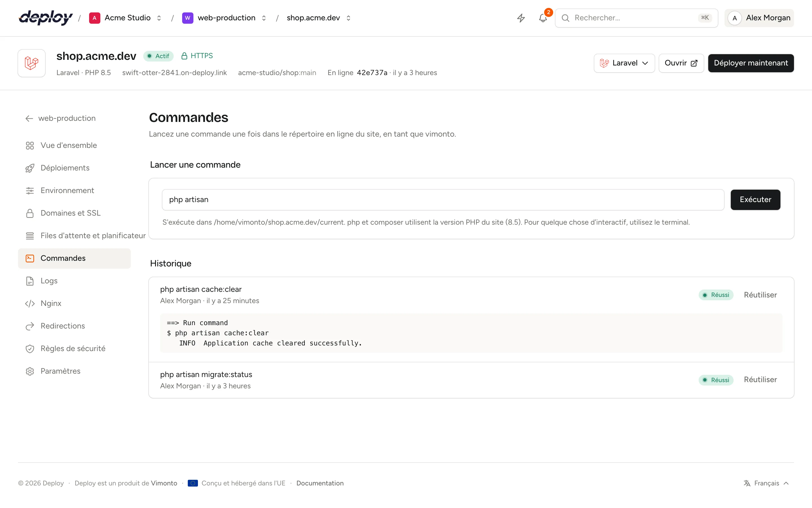This screenshot has height=508, width=812.
Task: Open the Français language selector
Action: (x=766, y=483)
